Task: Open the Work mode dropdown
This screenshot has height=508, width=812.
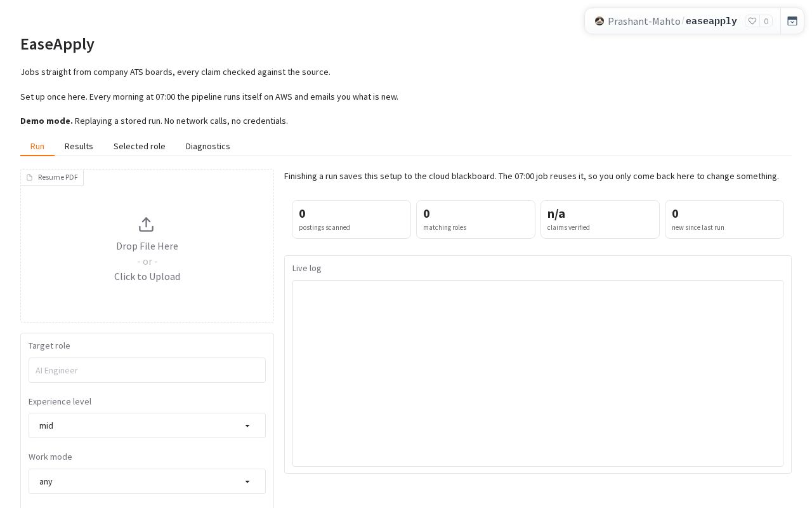Action: coord(147,481)
